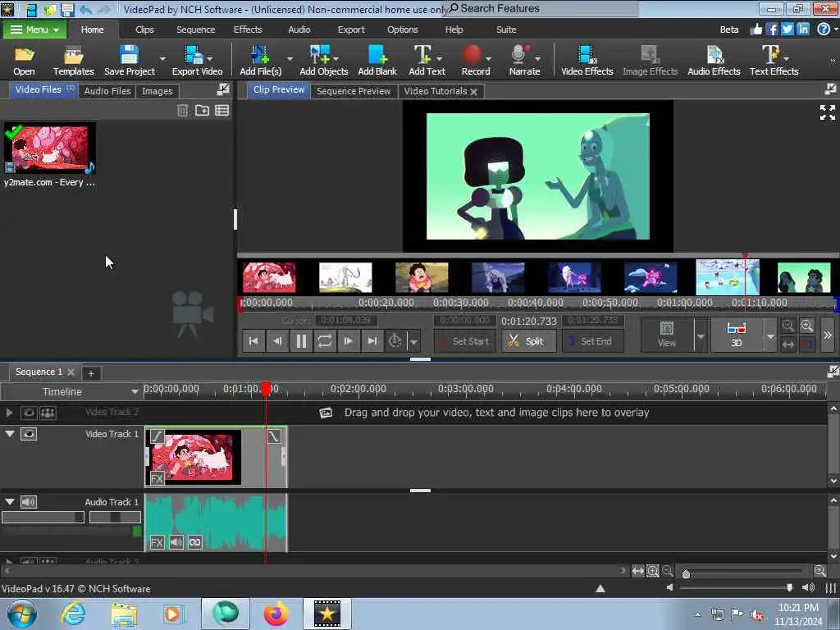840x630 pixels.
Task: Open the 3D options dropdown arrow
Action: click(x=769, y=336)
